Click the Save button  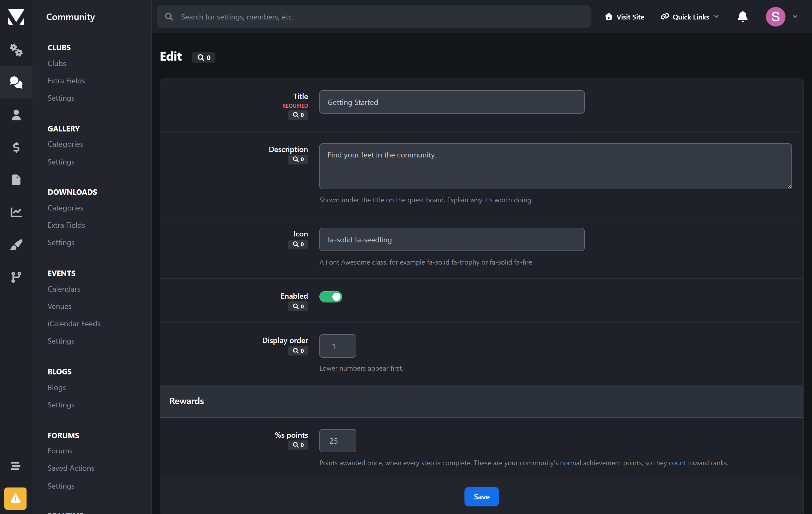482,496
